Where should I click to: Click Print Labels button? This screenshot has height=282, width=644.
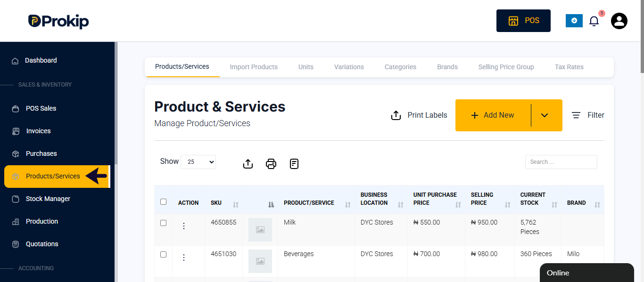click(x=419, y=115)
